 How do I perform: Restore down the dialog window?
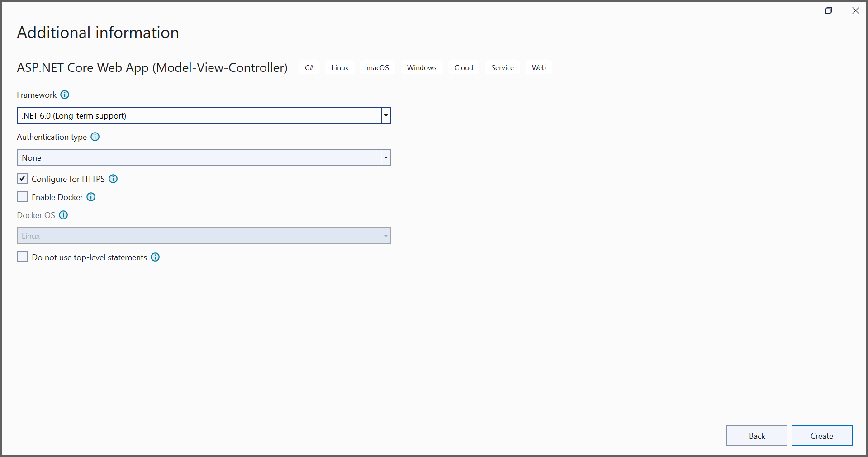(x=828, y=10)
